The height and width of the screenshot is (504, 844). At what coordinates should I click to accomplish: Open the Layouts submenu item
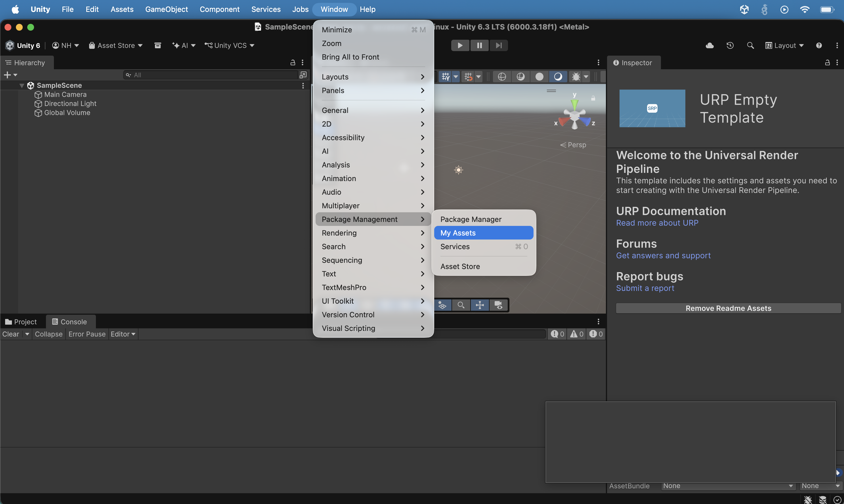[x=373, y=77]
